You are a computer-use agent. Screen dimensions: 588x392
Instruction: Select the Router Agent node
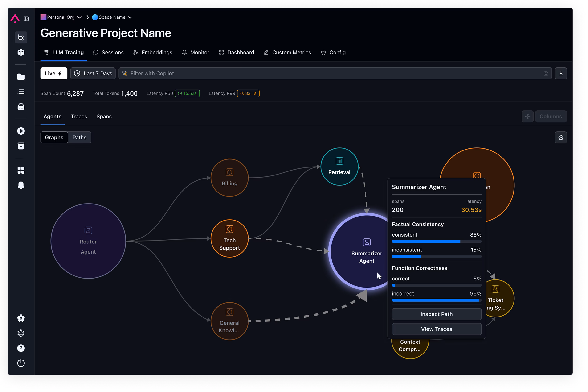pos(88,241)
